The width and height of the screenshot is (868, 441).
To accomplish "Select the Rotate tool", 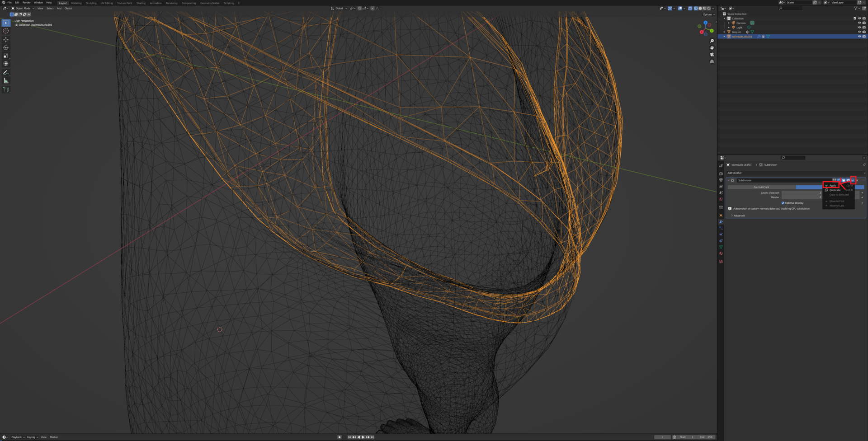I will 6,48.
